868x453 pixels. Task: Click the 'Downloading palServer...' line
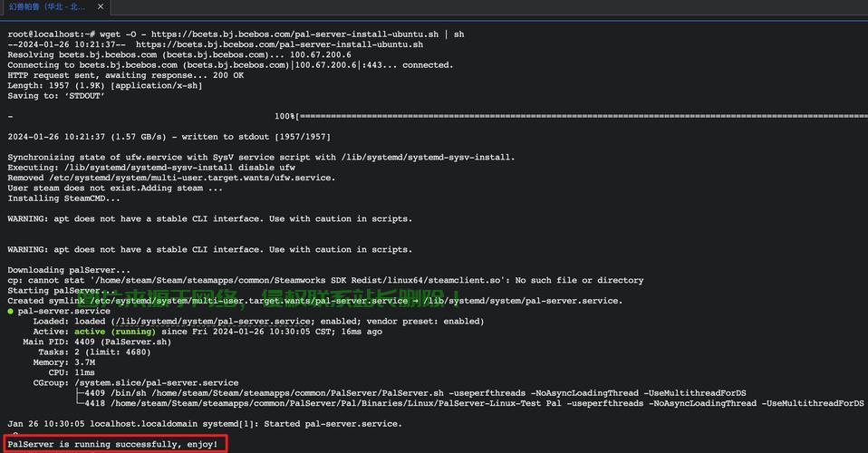coord(69,270)
